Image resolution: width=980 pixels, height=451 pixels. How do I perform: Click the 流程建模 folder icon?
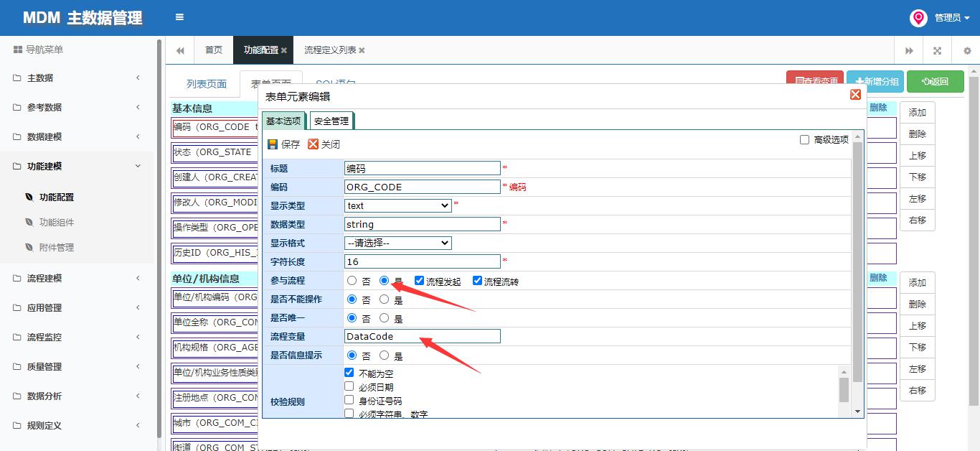tap(17, 278)
